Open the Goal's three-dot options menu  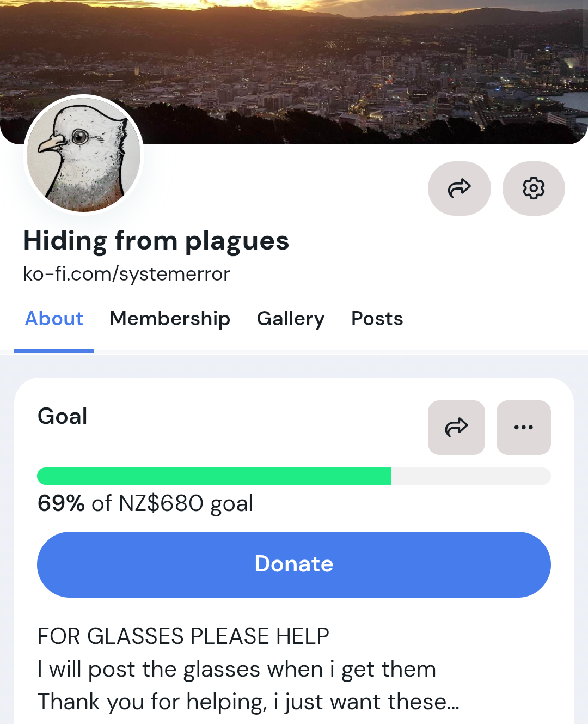[524, 428]
